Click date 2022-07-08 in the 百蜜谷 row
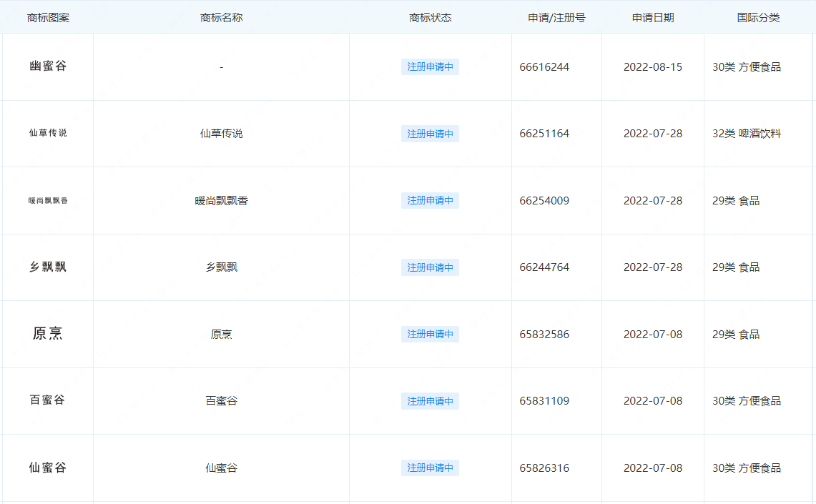This screenshot has height=504, width=816. [x=653, y=401]
